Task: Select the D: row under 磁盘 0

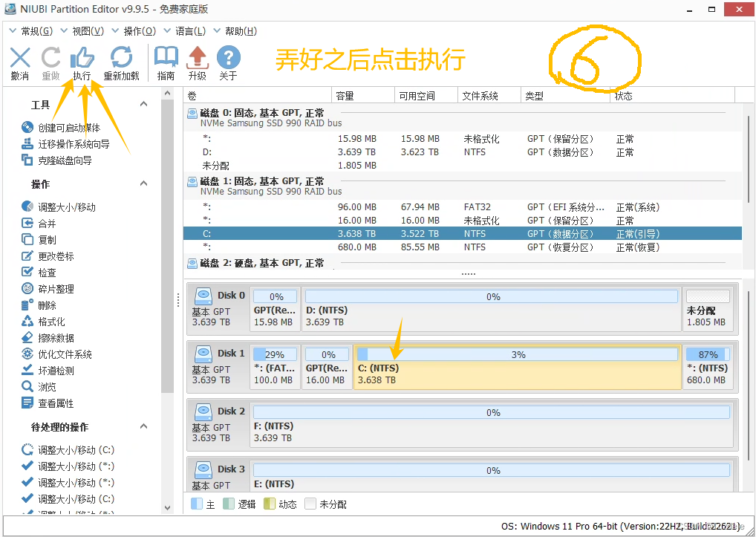Action: pos(463,152)
